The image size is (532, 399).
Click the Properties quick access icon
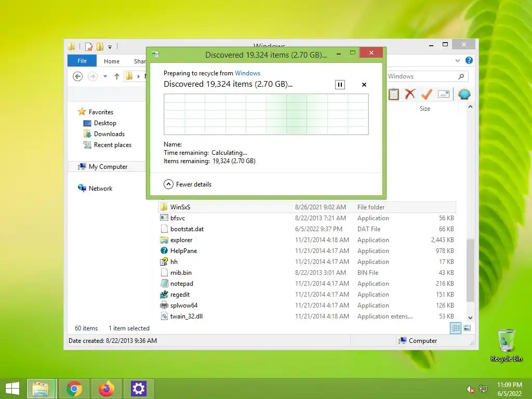(89, 46)
